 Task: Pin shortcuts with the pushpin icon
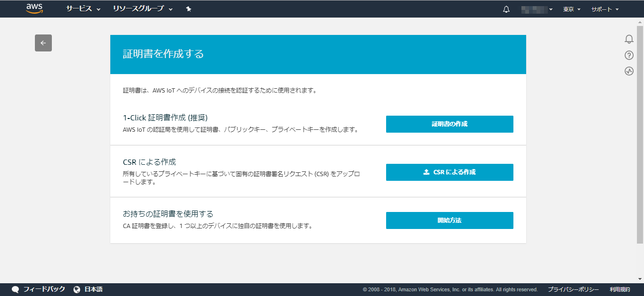tap(189, 9)
